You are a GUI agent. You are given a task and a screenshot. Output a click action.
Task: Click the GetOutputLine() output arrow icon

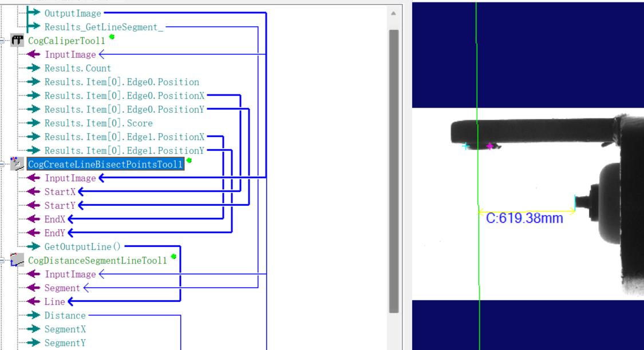point(33,246)
